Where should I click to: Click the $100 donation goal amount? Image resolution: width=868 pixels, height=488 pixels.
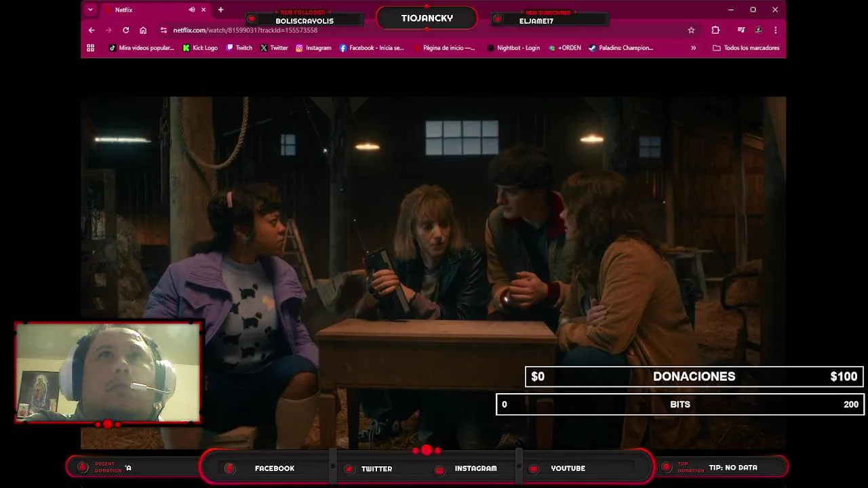coord(844,376)
